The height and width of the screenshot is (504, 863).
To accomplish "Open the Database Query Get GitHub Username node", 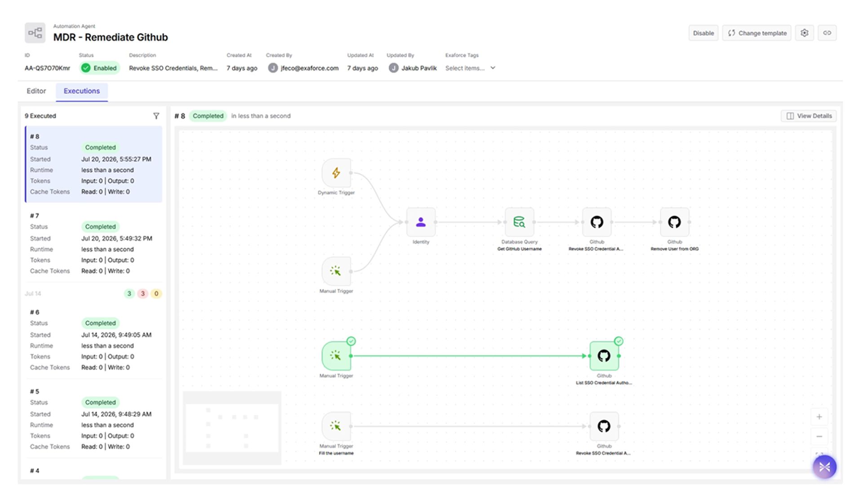I will [x=519, y=222].
